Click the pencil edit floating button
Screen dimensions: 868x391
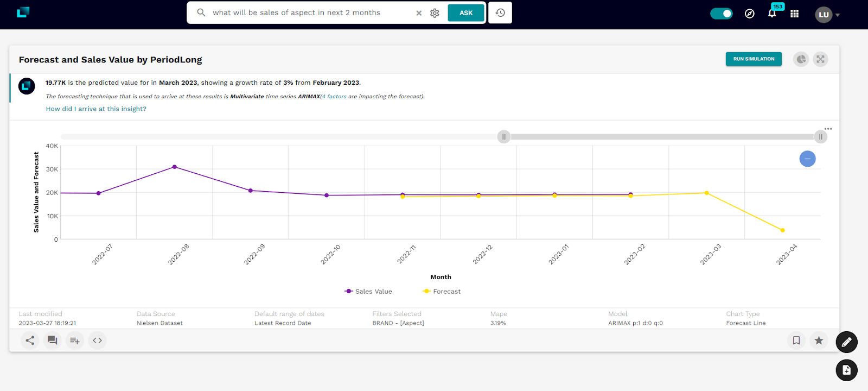click(846, 342)
